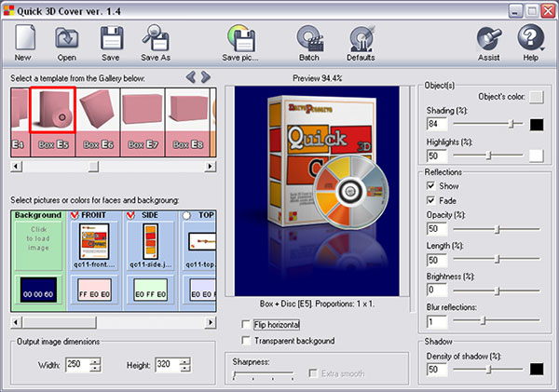Click the Save picture icon
Image resolution: width=559 pixels, height=392 pixels.
coord(243,38)
